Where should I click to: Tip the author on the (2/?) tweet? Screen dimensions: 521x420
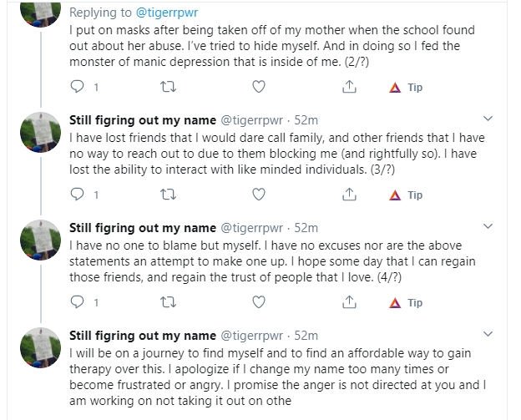[x=406, y=87]
